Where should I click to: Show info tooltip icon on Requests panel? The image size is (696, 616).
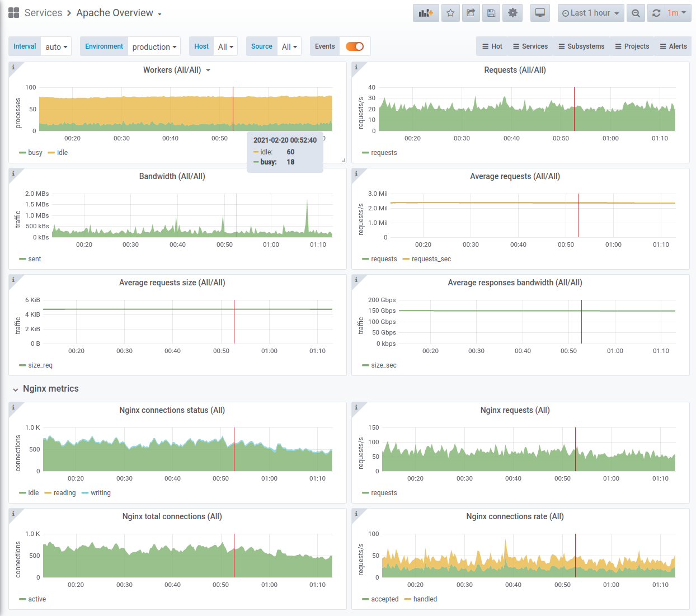(x=356, y=67)
